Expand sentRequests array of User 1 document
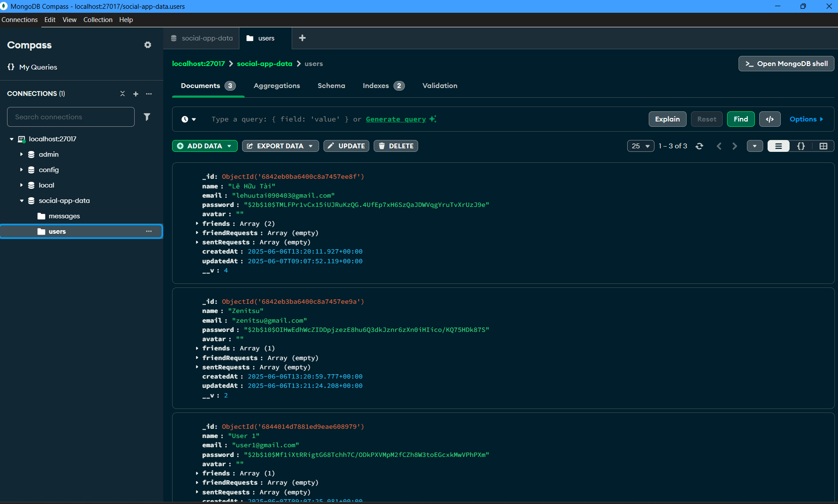The height and width of the screenshot is (504, 838). (x=197, y=492)
